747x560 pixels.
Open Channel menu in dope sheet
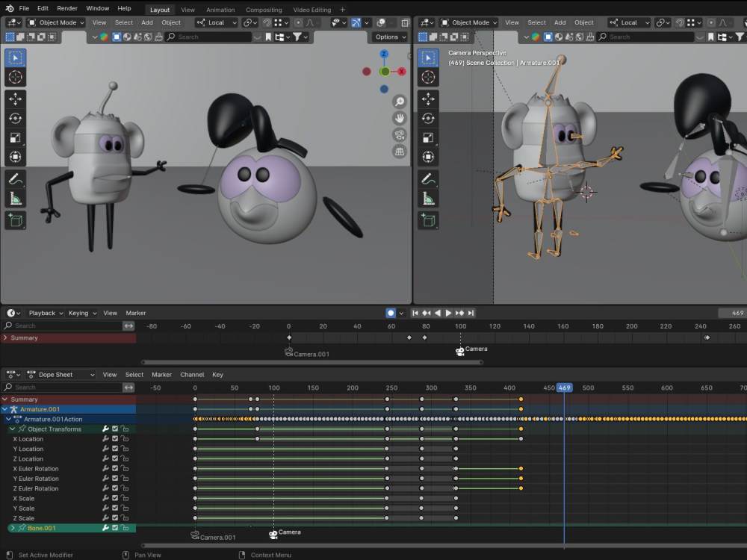(192, 375)
